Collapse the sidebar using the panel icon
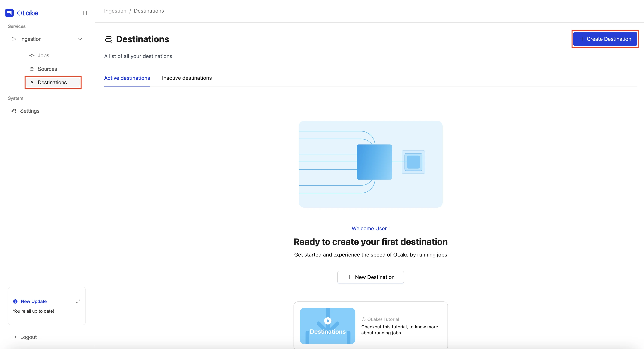This screenshot has width=644, height=349. 84,13
